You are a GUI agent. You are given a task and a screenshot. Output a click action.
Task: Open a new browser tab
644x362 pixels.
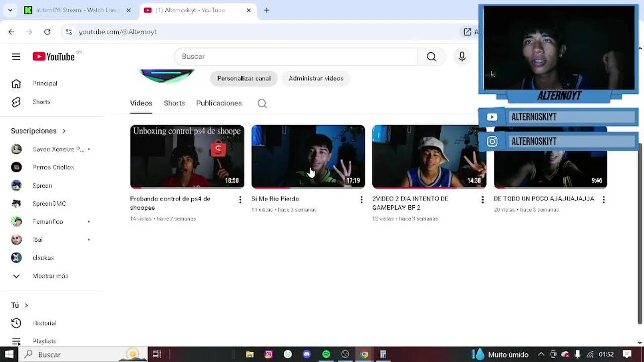(267, 10)
